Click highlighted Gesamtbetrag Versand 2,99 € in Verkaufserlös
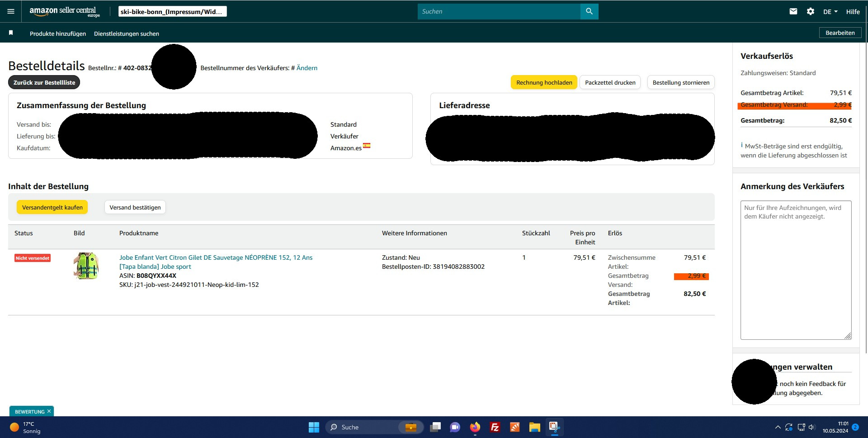Viewport: 868px width, 438px height. coord(795,105)
